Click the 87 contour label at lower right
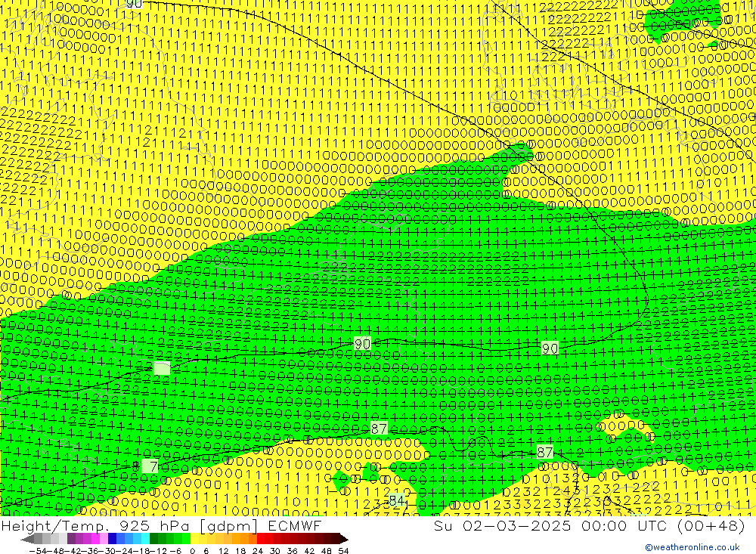Image resolution: width=756 pixels, height=554 pixels. coord(545,452)
